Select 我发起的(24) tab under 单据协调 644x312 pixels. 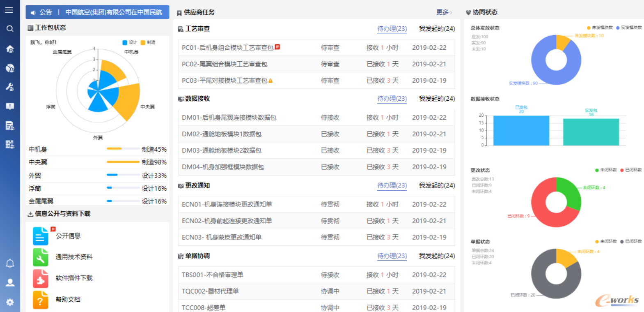[437, 256]
